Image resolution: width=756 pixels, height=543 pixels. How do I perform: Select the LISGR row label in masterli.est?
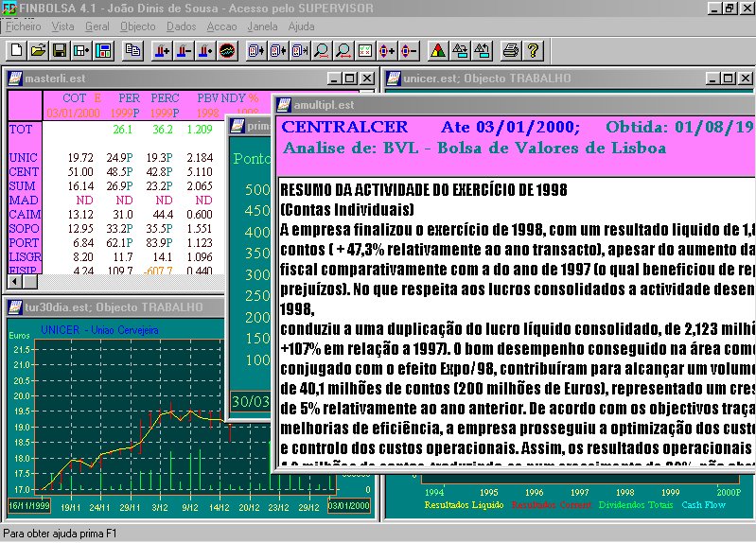coord(25,257)
